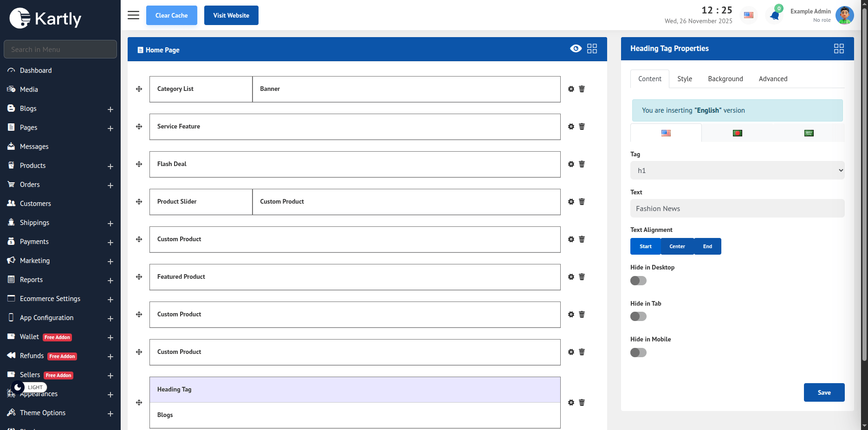Click the Text field containing Fashion News
Image resolution: width=868 pixels, height=430 pixels.
pyautogui.click(x=737, y=209)
